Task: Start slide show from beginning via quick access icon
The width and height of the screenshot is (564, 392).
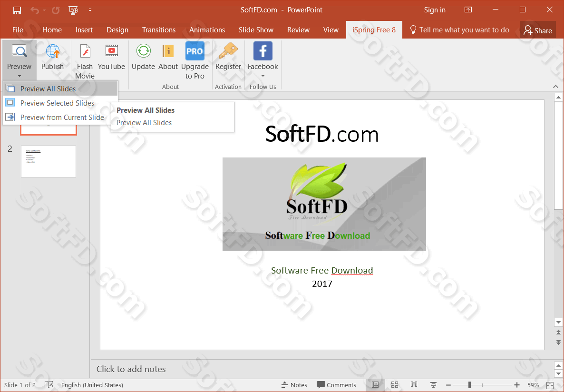Action: 73,10
